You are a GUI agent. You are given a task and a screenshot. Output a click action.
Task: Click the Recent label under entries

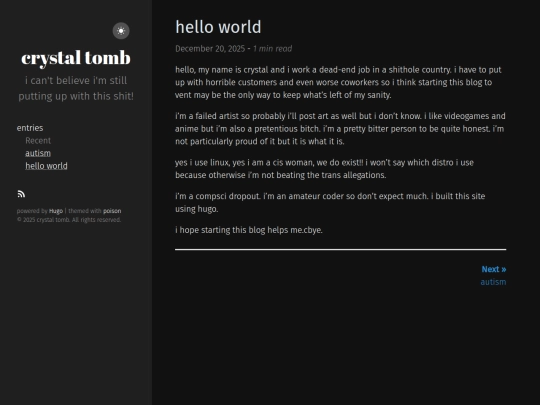[38, 141]
